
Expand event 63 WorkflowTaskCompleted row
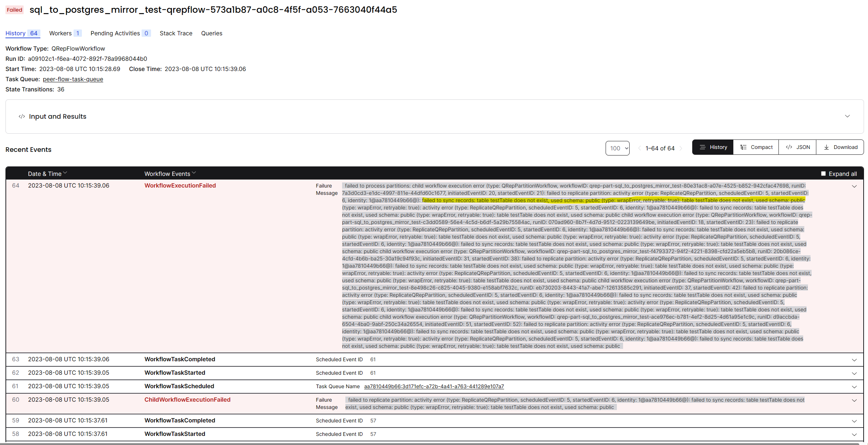coord(854,360)
